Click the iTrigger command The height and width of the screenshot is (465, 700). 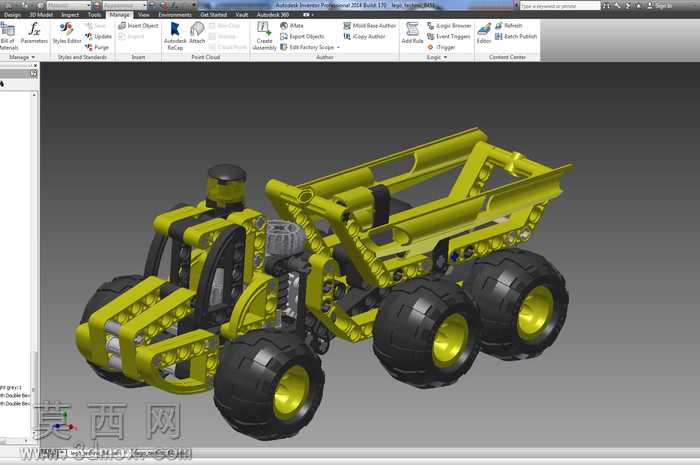441,47
